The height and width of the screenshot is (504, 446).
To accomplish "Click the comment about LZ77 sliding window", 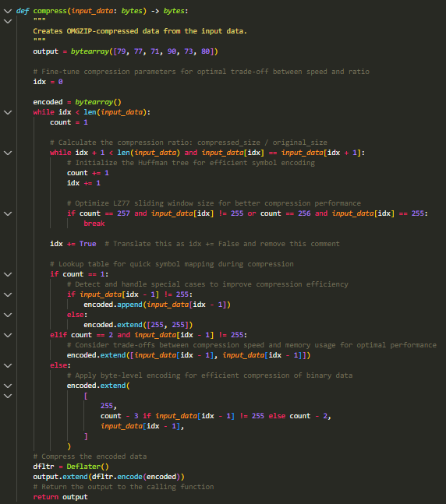I will (214, 203).
